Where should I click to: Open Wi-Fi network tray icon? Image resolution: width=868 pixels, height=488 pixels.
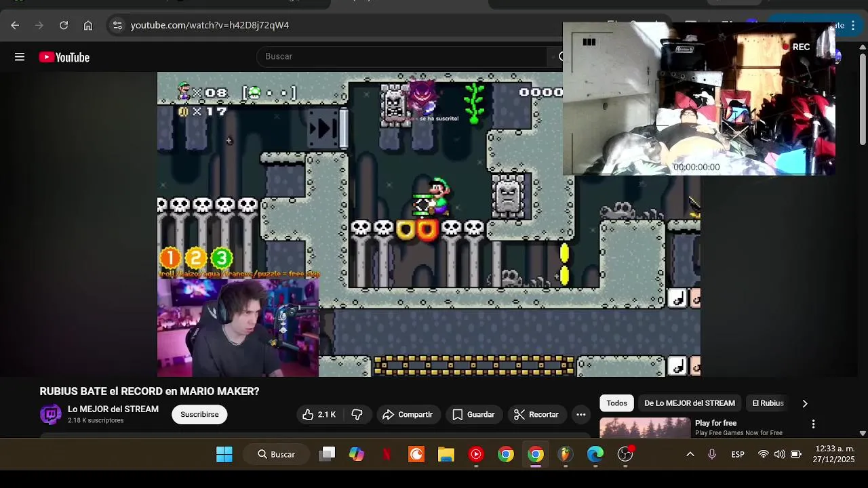click(x=764, y=454)
